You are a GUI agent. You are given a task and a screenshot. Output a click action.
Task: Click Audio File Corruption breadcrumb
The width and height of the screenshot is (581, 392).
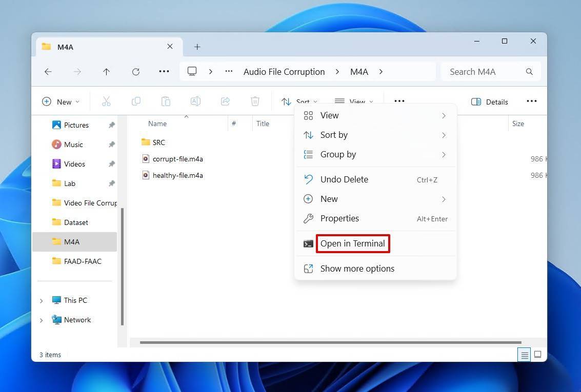[284, 72]
